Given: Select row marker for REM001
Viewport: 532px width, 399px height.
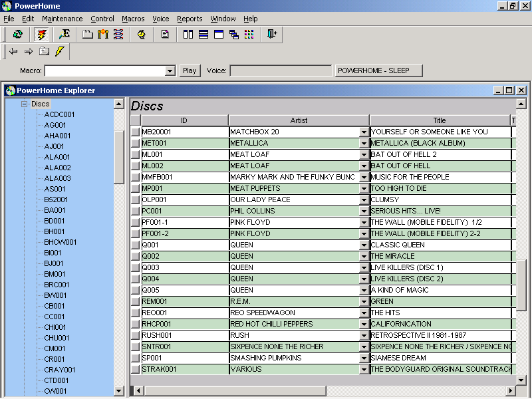Looking at the screenshot, I should point(136,301).
